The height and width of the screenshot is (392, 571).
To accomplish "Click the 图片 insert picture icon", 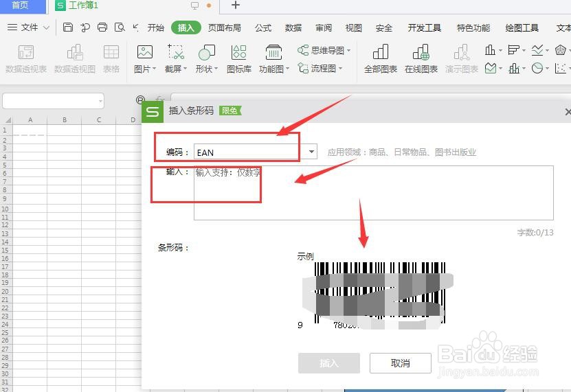I will [144, 52].
